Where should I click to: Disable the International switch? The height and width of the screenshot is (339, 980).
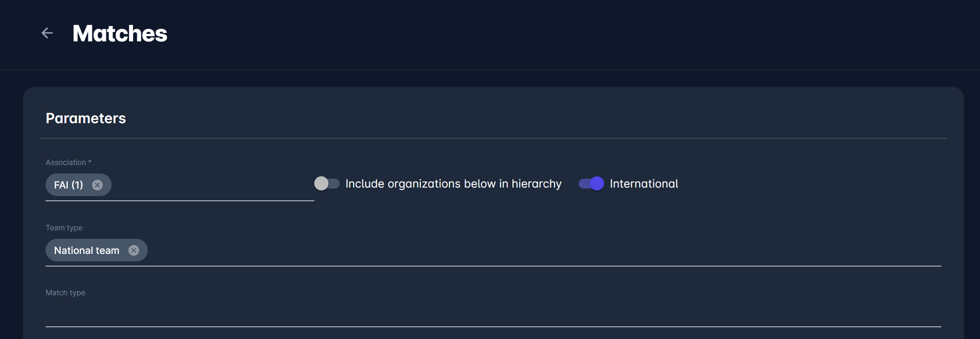[591, 183]
